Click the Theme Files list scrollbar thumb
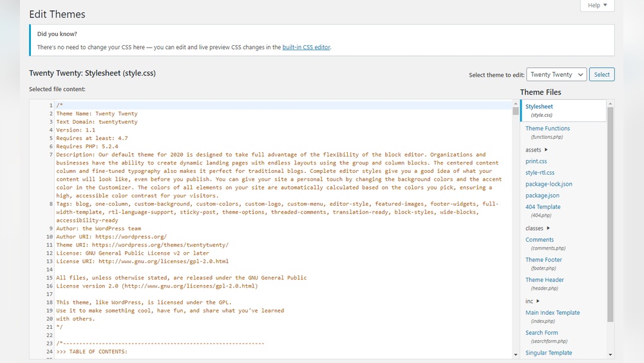 pos(611,214)
